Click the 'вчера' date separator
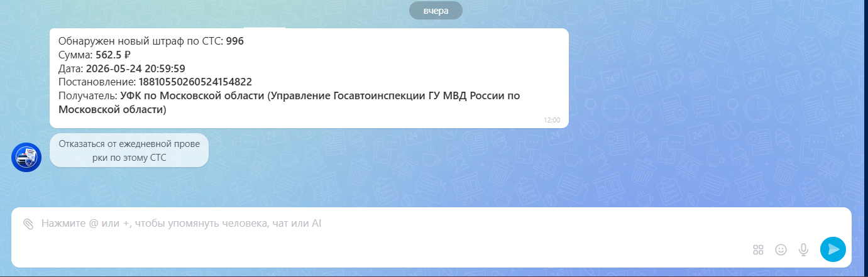The image size is (868, 277). (x=436, y=11)
